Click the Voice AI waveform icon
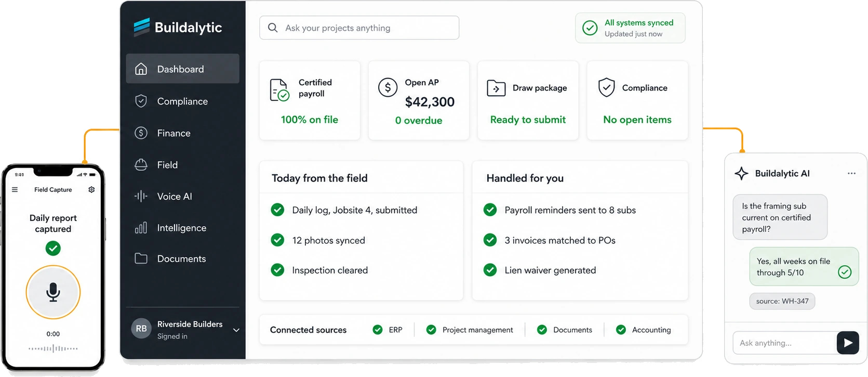This screenshot has height=377, width=868. point(141,196)
